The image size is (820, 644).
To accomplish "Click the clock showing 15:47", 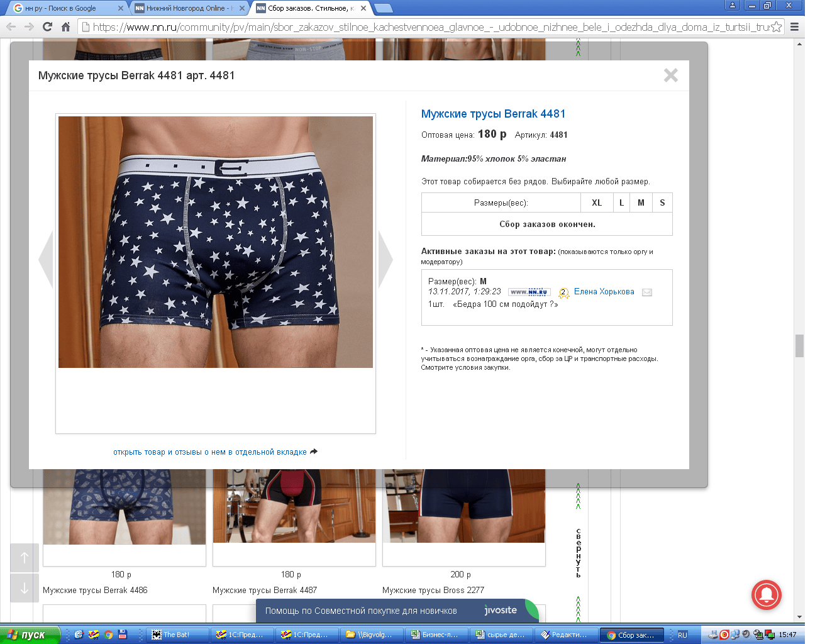I will tap(787, 635).
